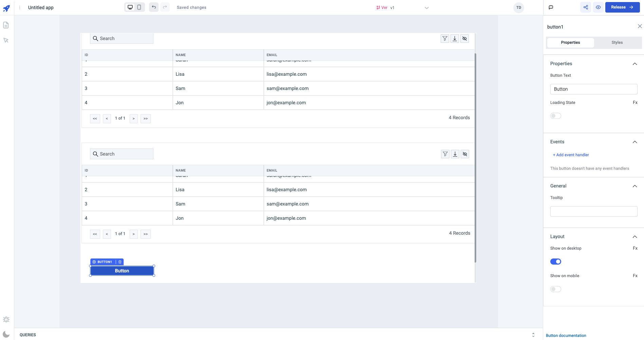The height and width of the screenshot is (340, 644).
Task: Click filter icon on first table
Action: [445, 38]
